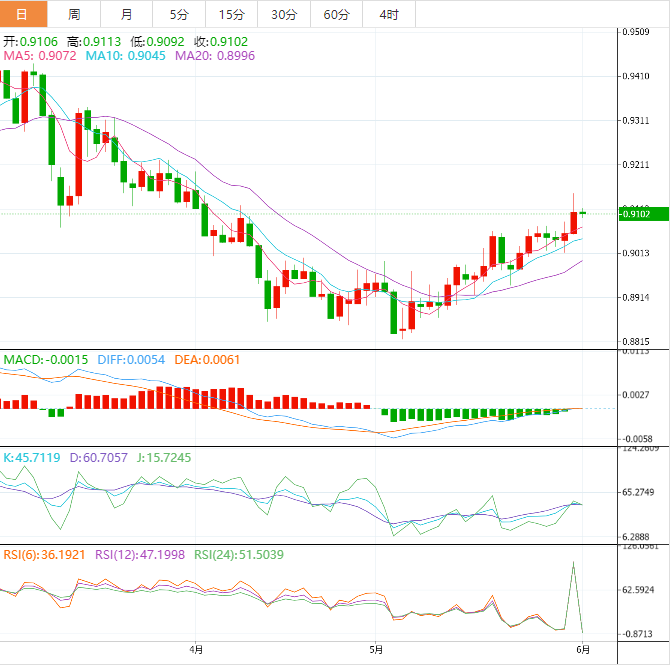Open the 月 monthly chart tab
This screenshot has height=669, width=670.
coord(125,14)
